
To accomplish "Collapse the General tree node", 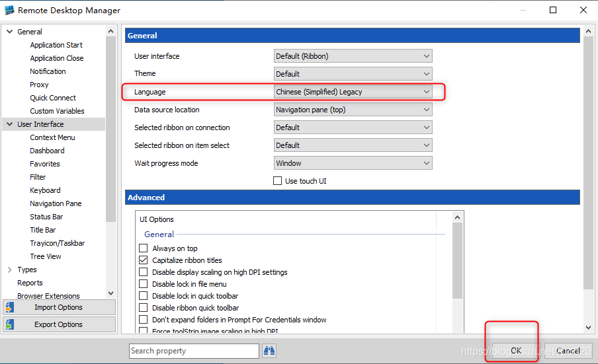I will tap(10, 32).
